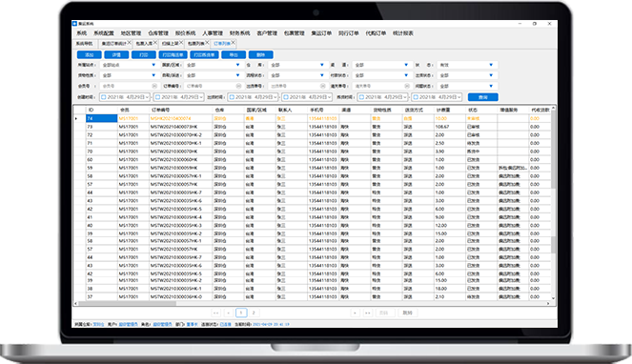Toggle the checkbox in the 拣货时间 end date
The image size is (632, 364).
click(x=416, y=97)
